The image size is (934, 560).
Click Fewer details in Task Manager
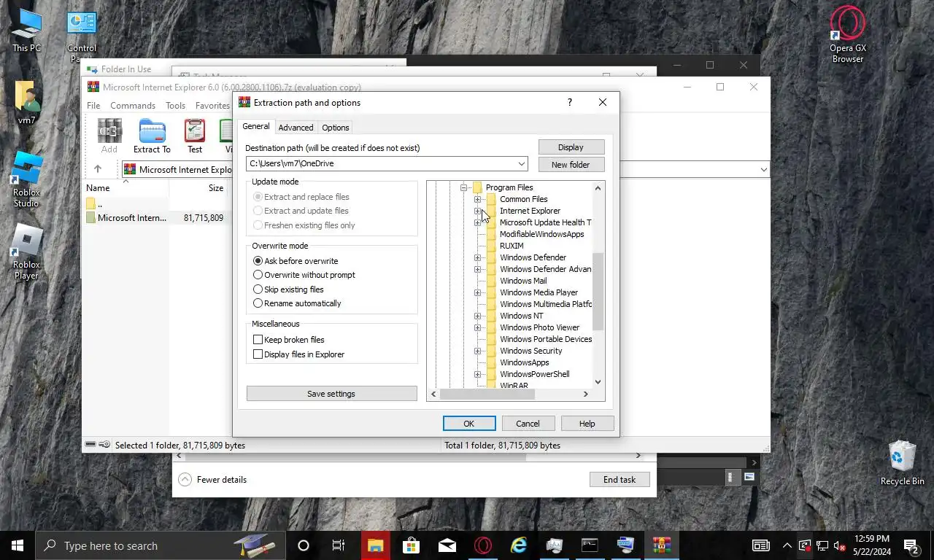[213, 480]
